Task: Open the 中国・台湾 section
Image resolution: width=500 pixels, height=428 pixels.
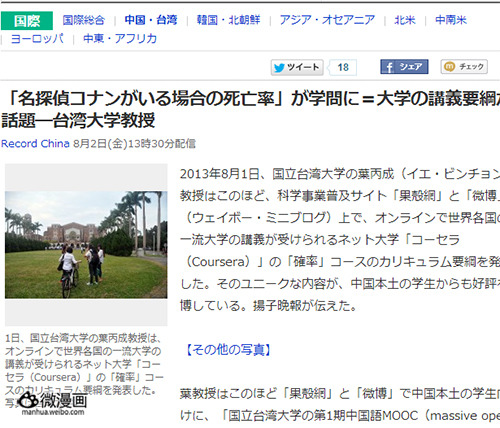Action: pos(151,20)
